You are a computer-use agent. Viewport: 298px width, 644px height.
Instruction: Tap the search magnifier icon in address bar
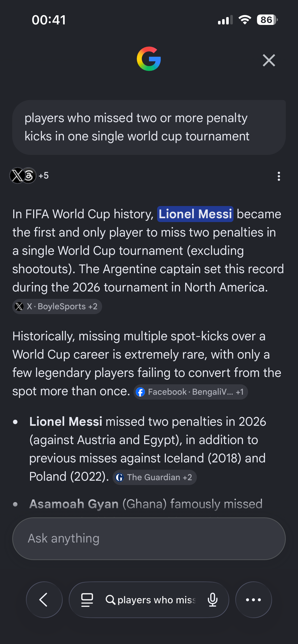111,600
